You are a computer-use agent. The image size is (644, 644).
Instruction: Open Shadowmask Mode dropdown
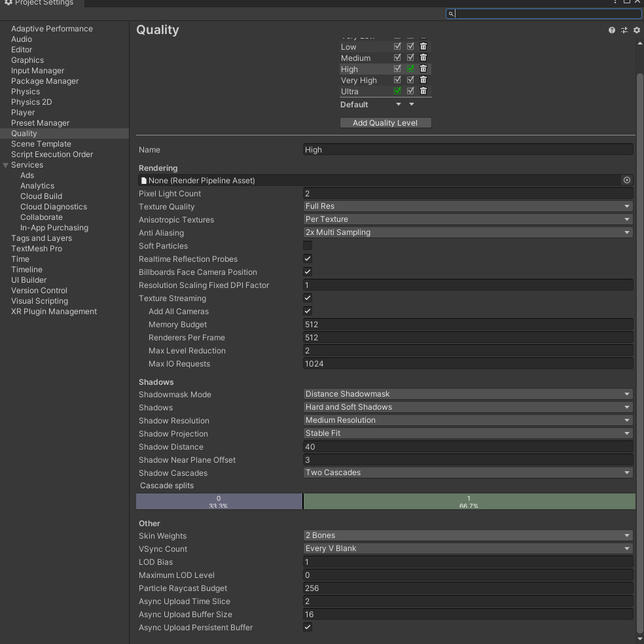click(468, 394)
